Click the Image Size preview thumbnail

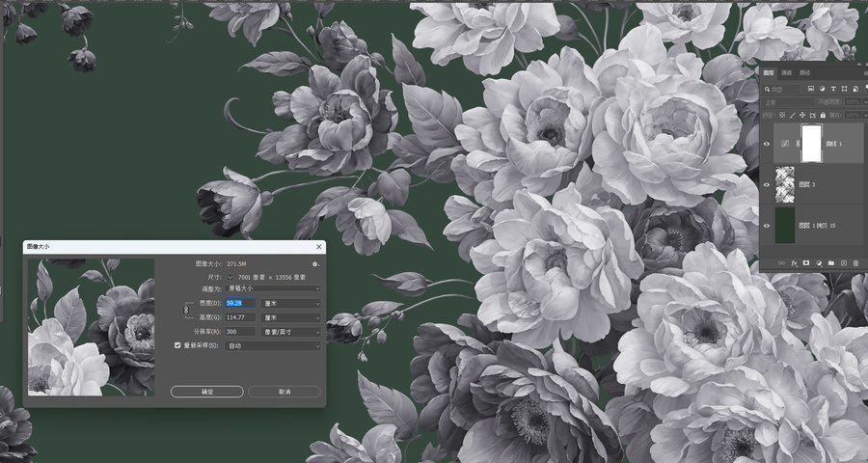92,327
